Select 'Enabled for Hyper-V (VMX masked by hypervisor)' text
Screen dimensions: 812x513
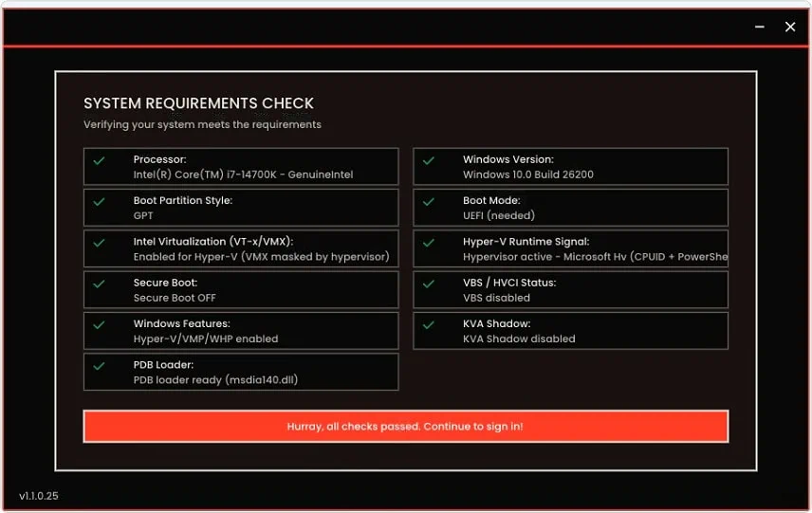point(261,257)
